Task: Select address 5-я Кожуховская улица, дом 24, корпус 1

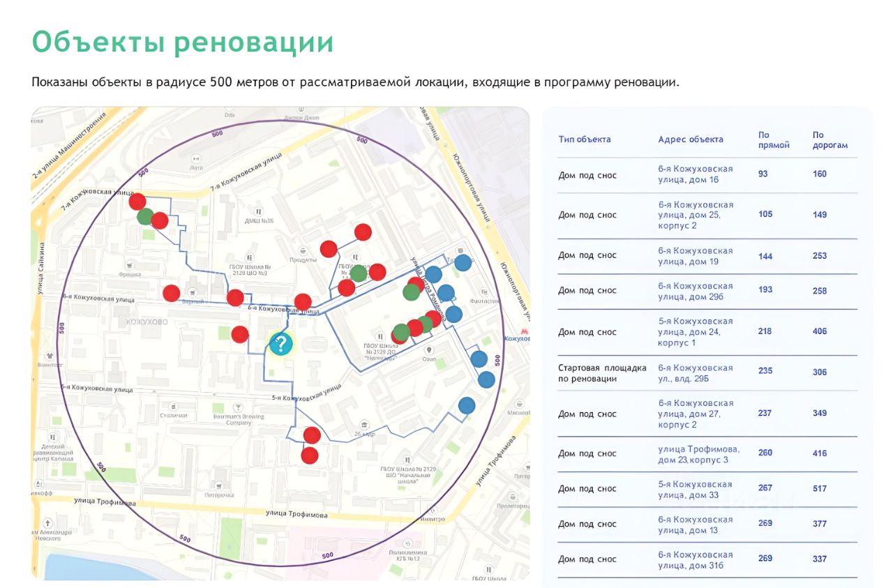Action: pyautogui.click(x=696, y=332)
